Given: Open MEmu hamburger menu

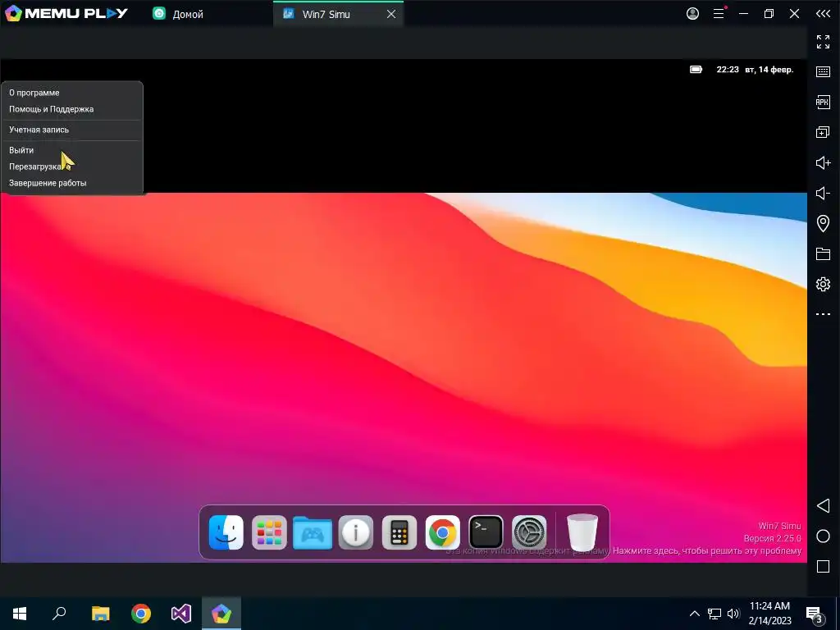Looking at the screenshot, I should coord(719,14).
